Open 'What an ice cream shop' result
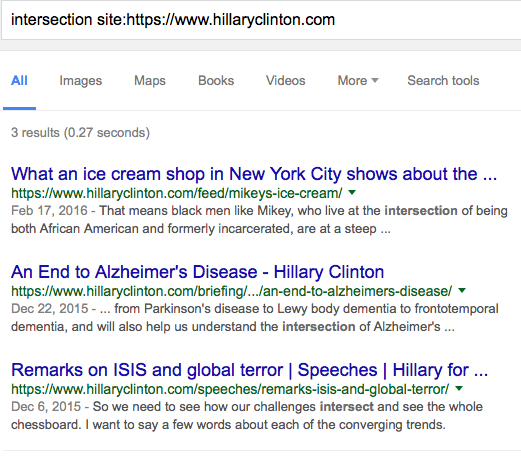Viewport: 521px width, 463px height. [x=254, y=174]
